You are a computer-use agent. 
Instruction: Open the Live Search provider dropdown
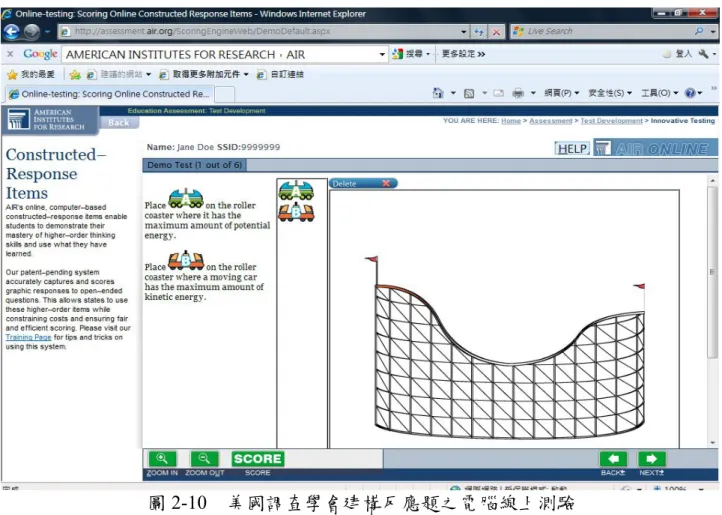[713, 32]
